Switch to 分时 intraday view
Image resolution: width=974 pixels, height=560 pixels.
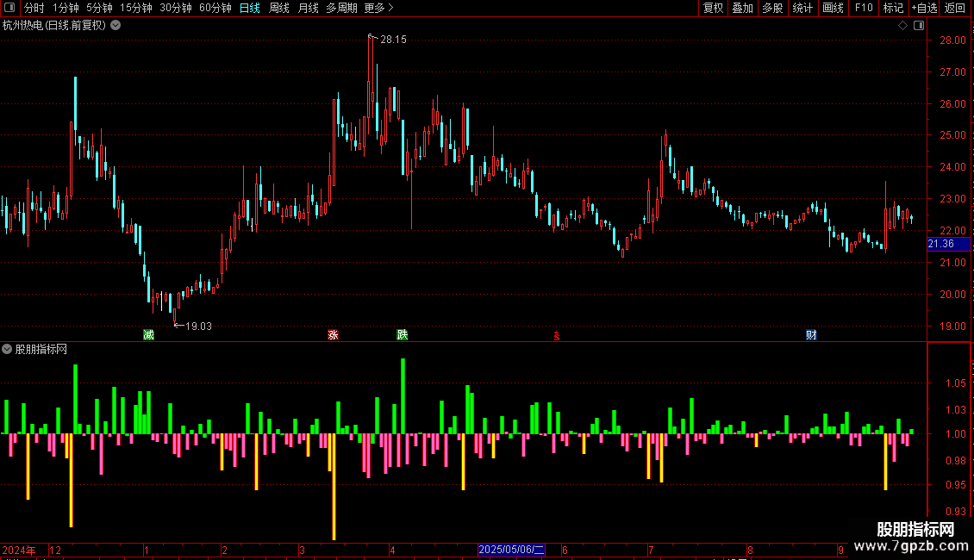point(34,8)
